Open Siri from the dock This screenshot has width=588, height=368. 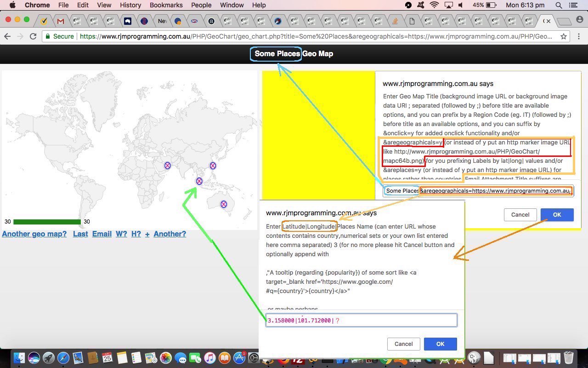pos(34,358)
